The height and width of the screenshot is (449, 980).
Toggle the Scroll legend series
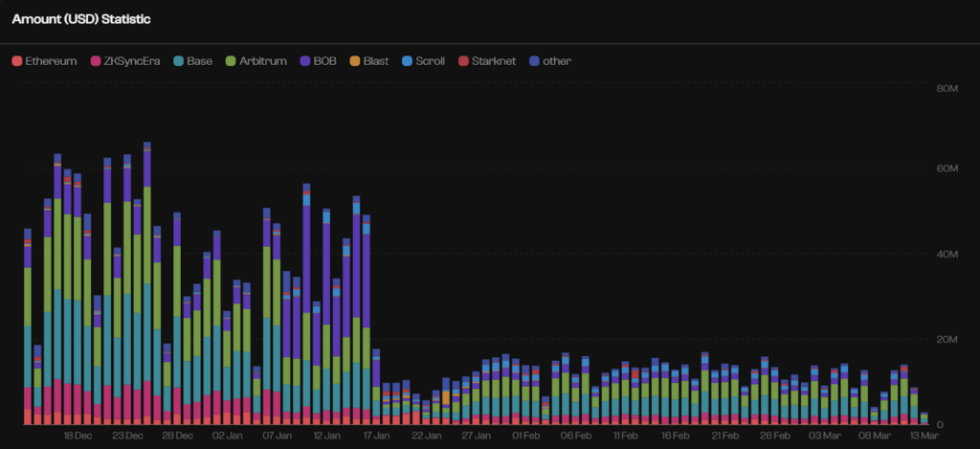423,61
